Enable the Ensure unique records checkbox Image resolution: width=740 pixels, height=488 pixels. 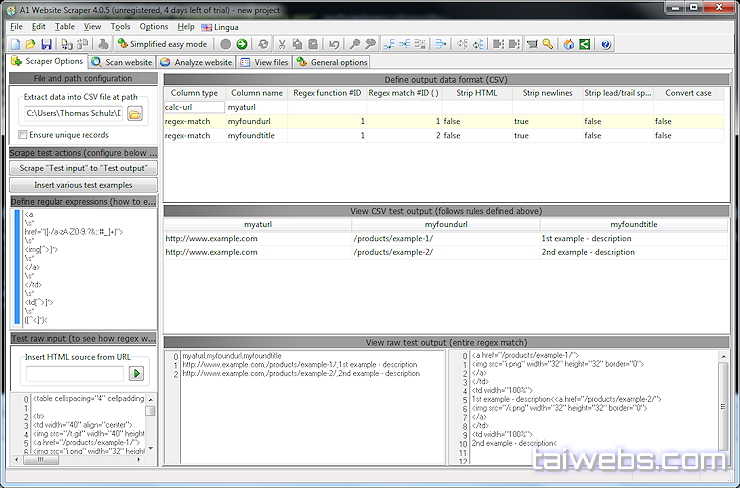(x=23, y=134)
